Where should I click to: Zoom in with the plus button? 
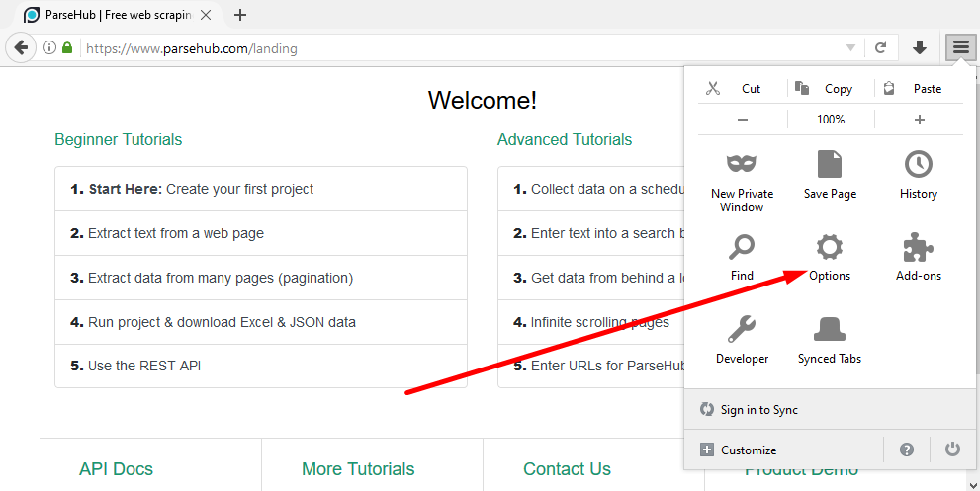(920, 120)
